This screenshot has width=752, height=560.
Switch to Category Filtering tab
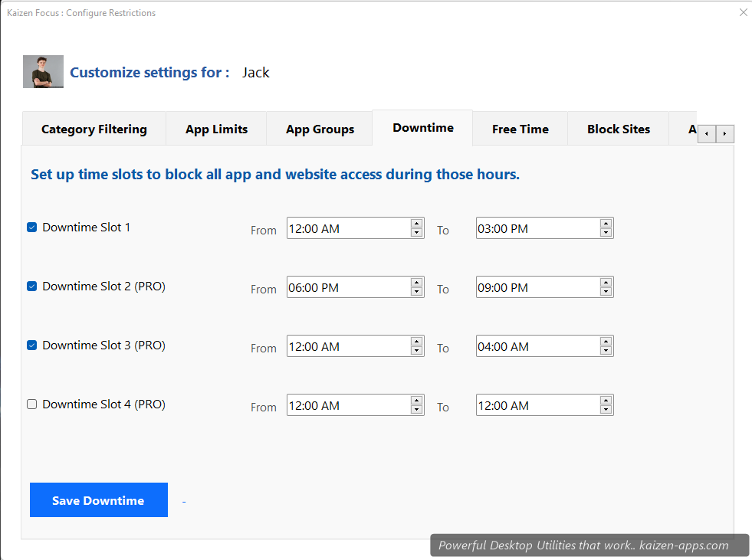pos(94,129)
